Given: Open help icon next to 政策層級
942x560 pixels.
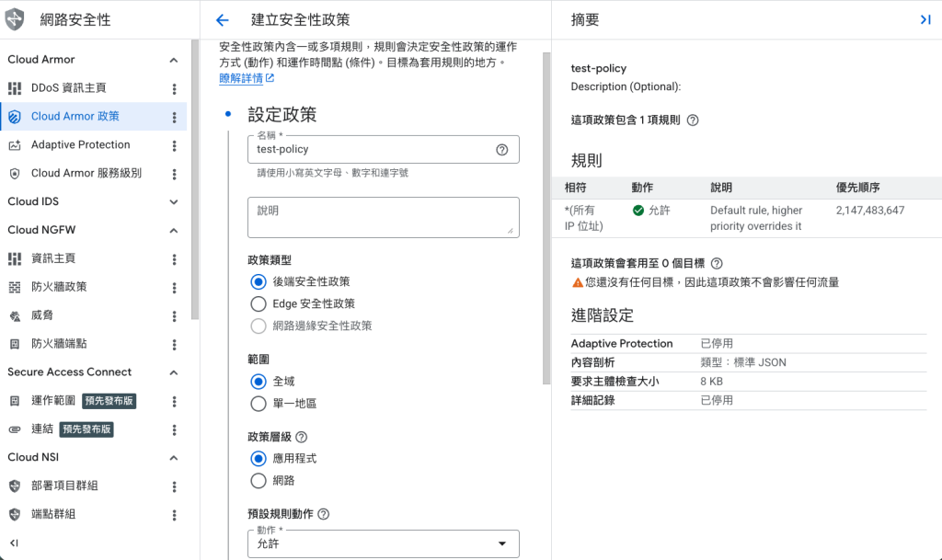Looking at the screenshot, I should click(301, 438).
